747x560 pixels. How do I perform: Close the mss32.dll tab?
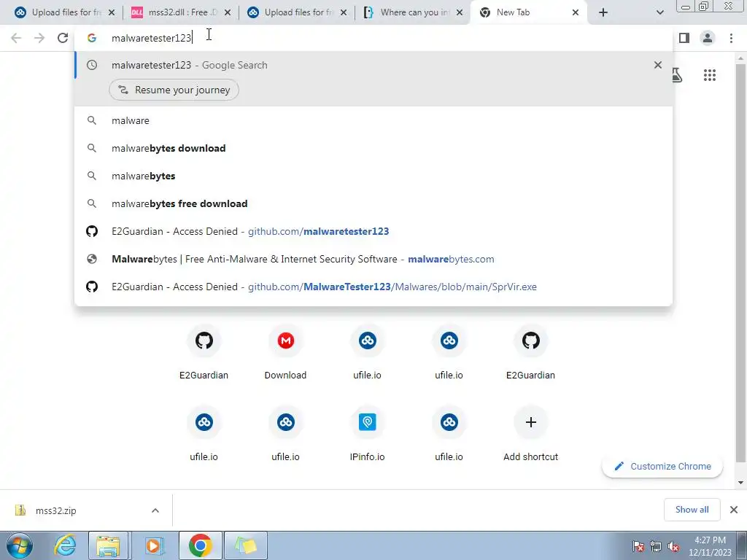point(228,12)
